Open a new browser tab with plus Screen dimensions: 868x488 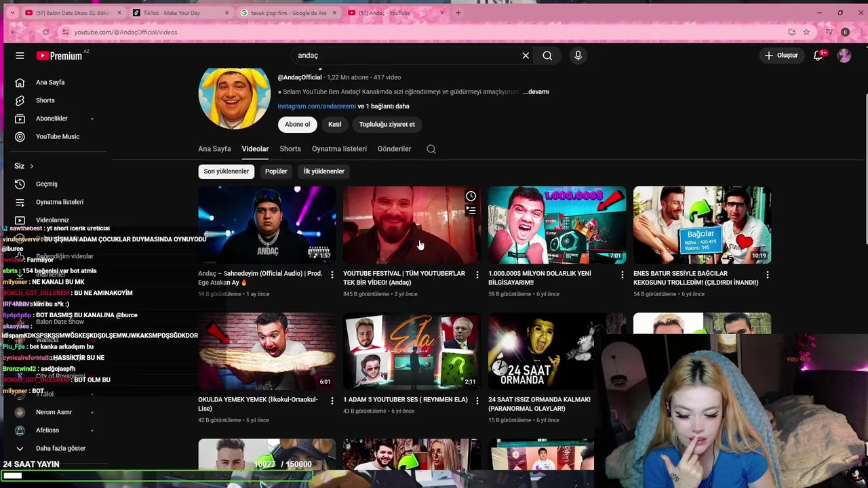(458, 13)
